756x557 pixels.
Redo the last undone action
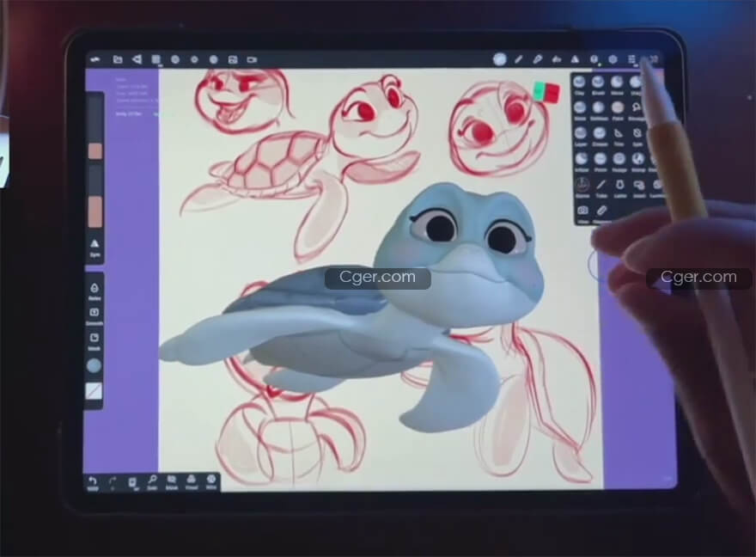113,483
